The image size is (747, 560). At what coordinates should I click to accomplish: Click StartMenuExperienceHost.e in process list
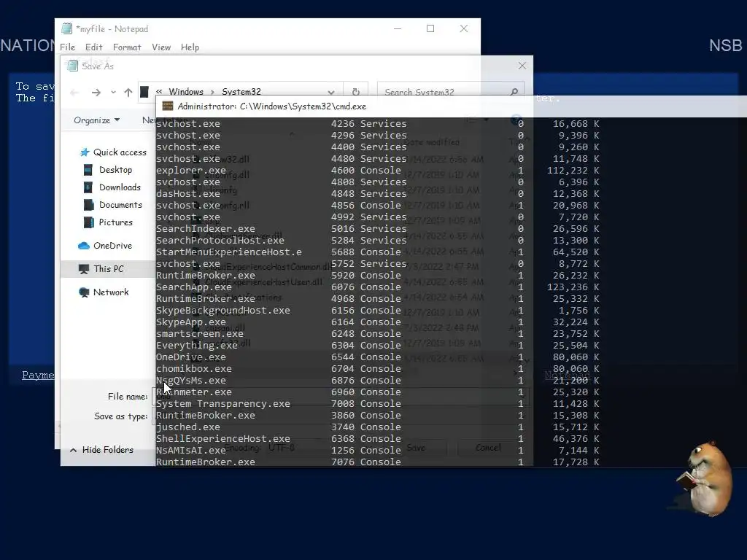[x=228, y=252]
